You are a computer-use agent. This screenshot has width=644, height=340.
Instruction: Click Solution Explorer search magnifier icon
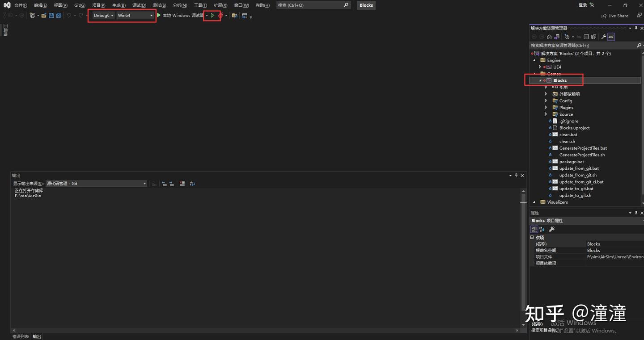point(639,46)
